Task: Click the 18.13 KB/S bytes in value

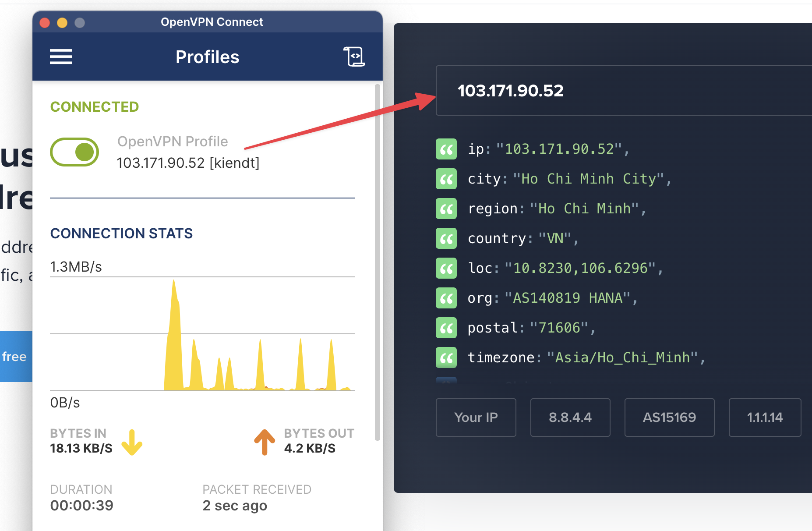Action: pos(81,448)
